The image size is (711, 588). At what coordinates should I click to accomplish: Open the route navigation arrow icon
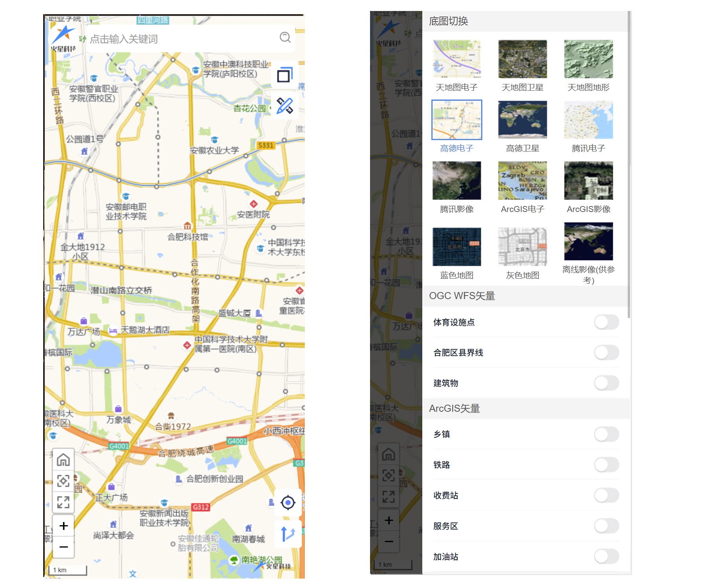click(x=288, y=534)
